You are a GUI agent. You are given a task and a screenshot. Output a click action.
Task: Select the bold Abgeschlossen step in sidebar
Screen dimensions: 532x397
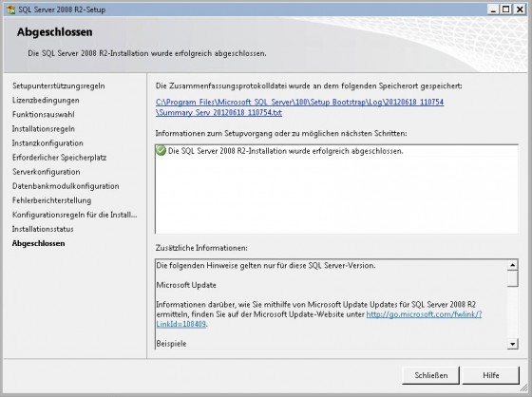(x=38, y=243)
